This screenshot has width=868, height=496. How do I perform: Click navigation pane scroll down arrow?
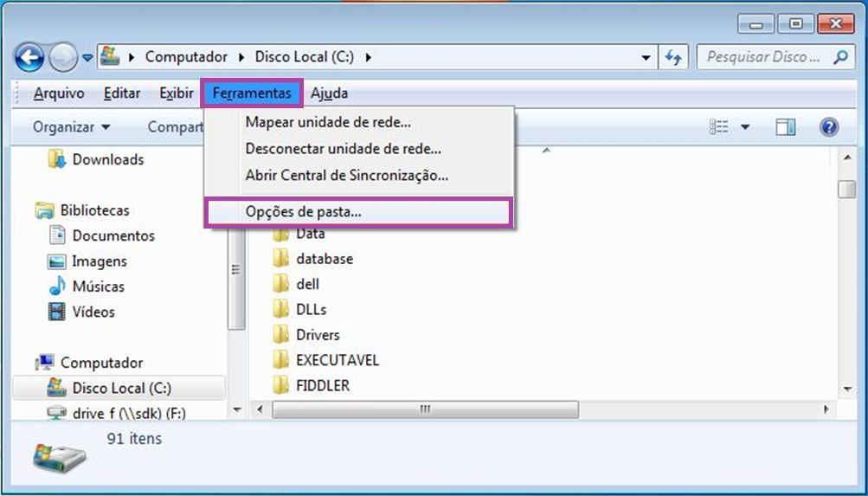[x=237, y=409]
